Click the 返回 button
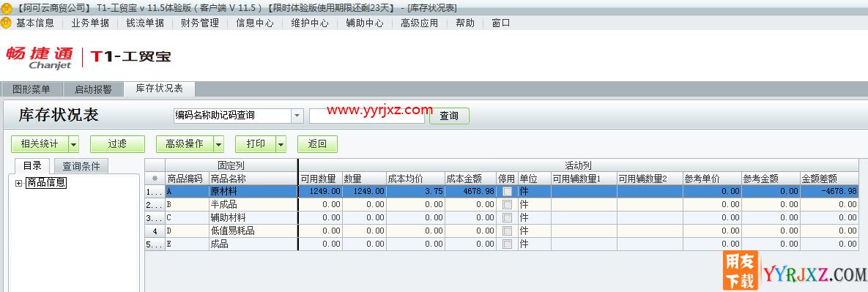The image size is (868, 292). click(317, 144)
